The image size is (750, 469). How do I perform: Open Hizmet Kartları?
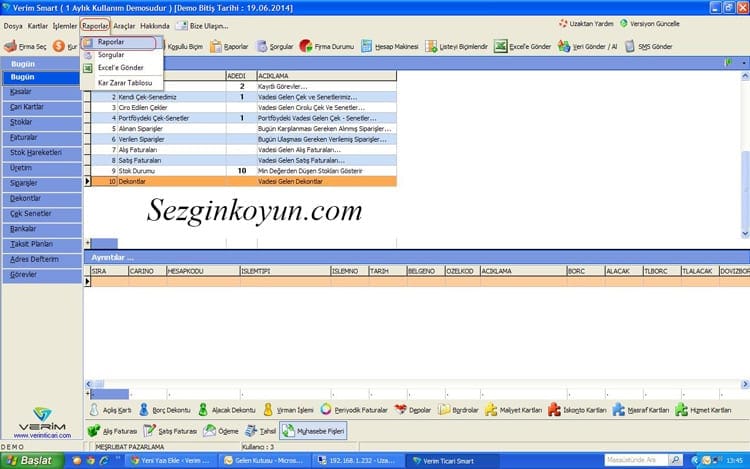point(704,410)
